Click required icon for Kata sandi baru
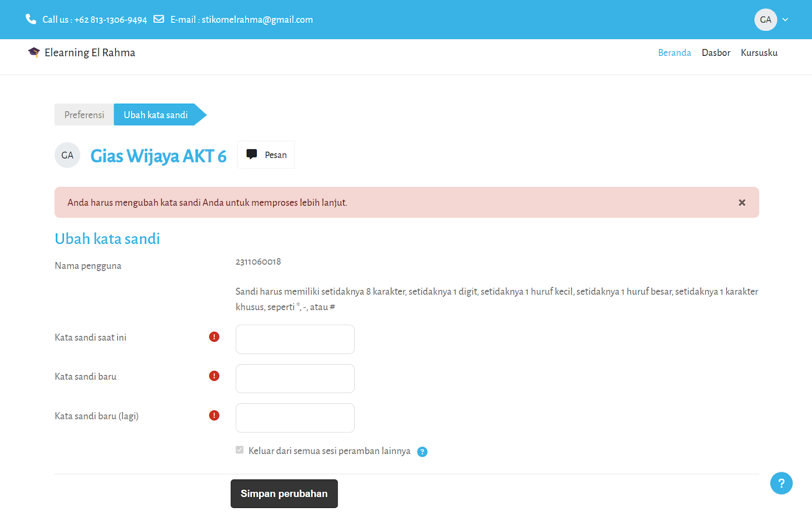The height and width of the screenshot is (515, 812). pyautogui.click(x=214, y=376)
